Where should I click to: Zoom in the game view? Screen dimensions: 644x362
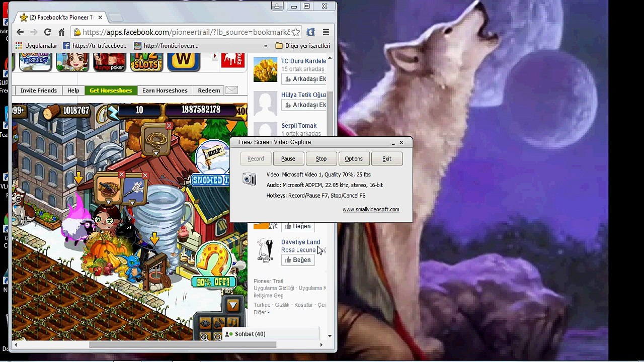204,337
